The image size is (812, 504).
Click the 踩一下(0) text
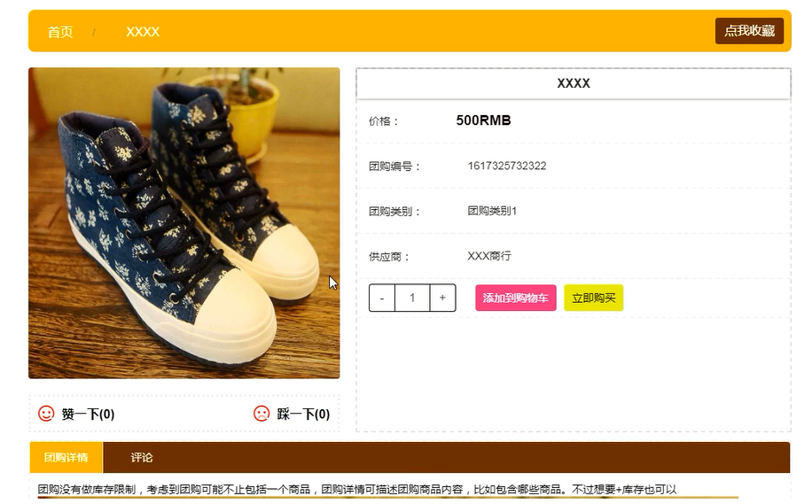coord(303,414)
